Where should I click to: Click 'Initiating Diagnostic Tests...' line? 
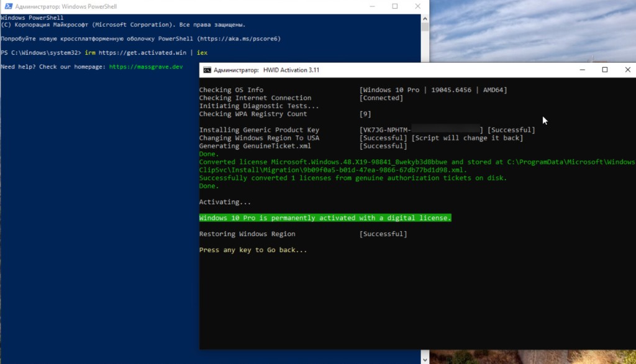pyautogui.click(x=259, y=106)
